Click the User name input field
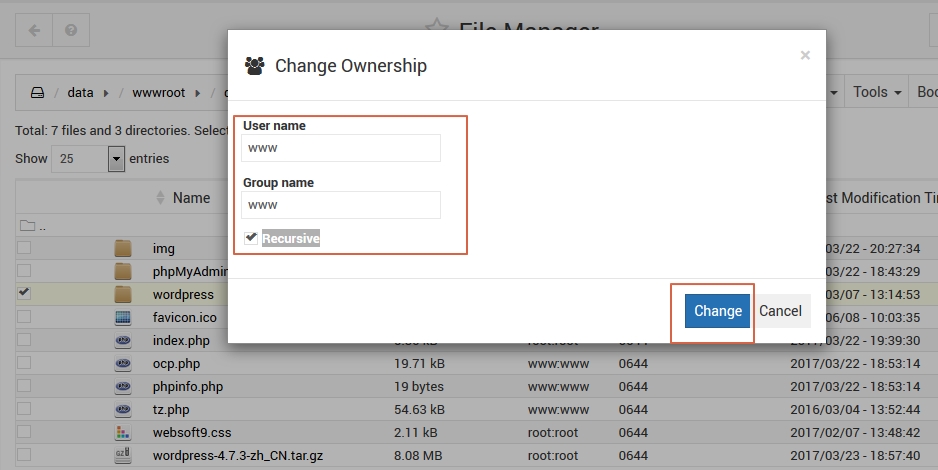Screen dimensions: 938x470 340,148
